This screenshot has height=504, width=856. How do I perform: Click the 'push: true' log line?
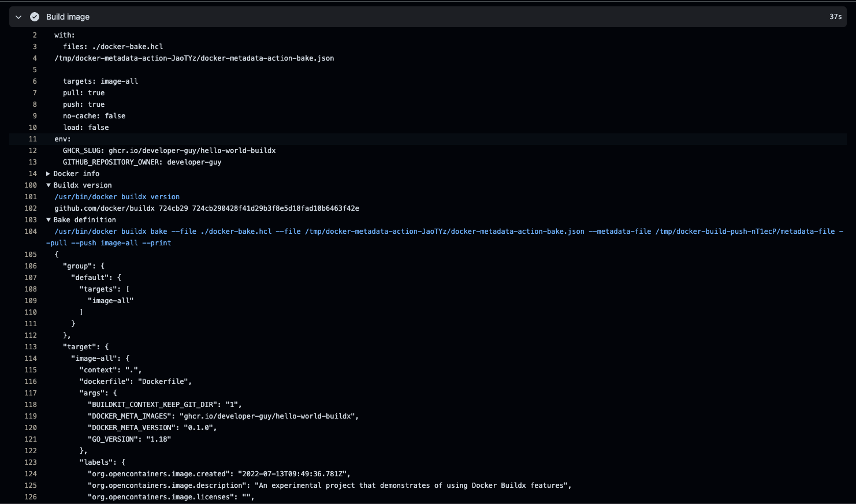(84, 104)
